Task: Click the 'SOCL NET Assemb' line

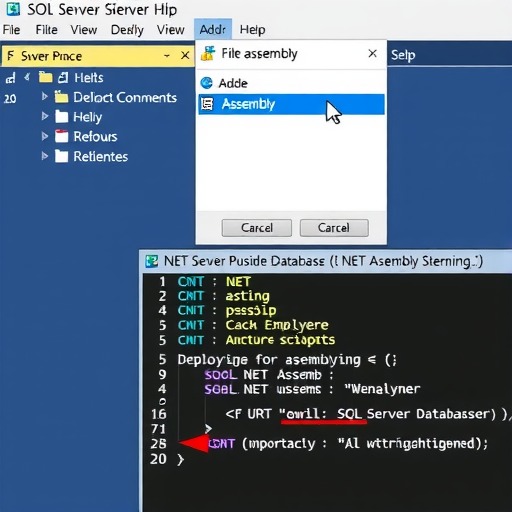Action: [269, 375]
